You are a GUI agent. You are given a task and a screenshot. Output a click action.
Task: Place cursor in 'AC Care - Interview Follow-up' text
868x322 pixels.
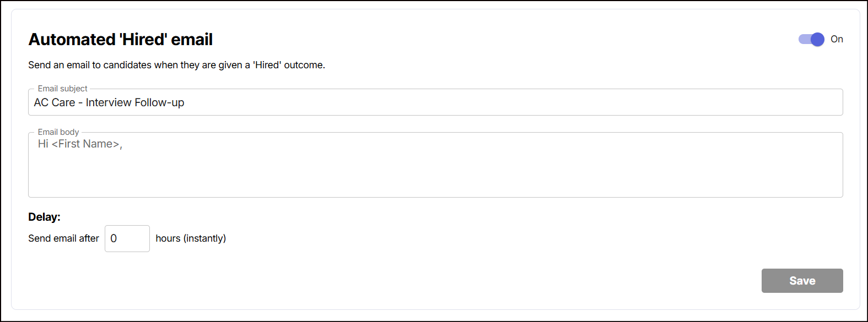point(109,102)
